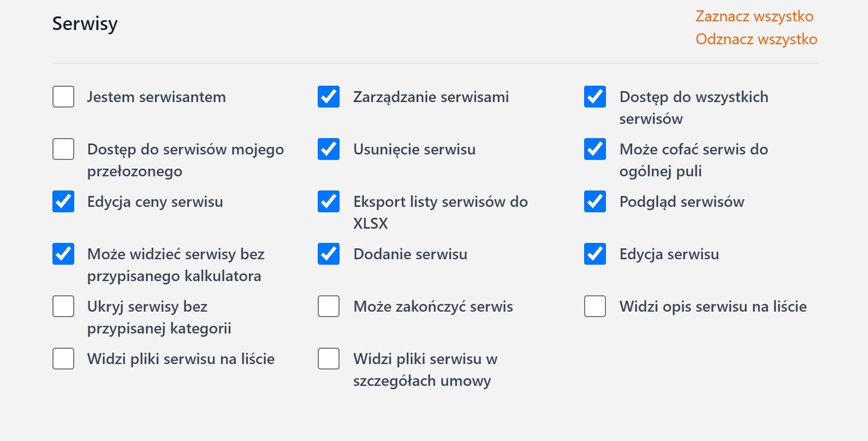Image resolution: width=868 pixels, height=441 pixels.
Task: Turn off "Podgląd serwisów" checkbox
Action: tap(595, 201)
